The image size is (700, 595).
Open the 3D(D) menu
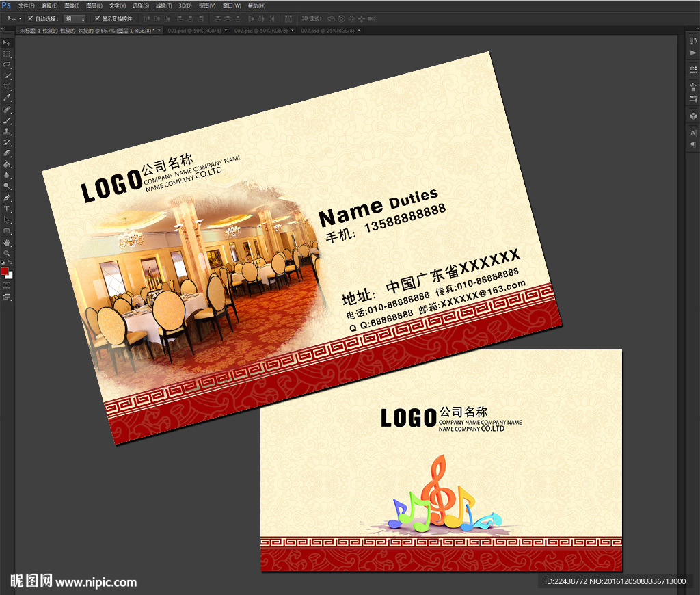click(x=185, y=5)
